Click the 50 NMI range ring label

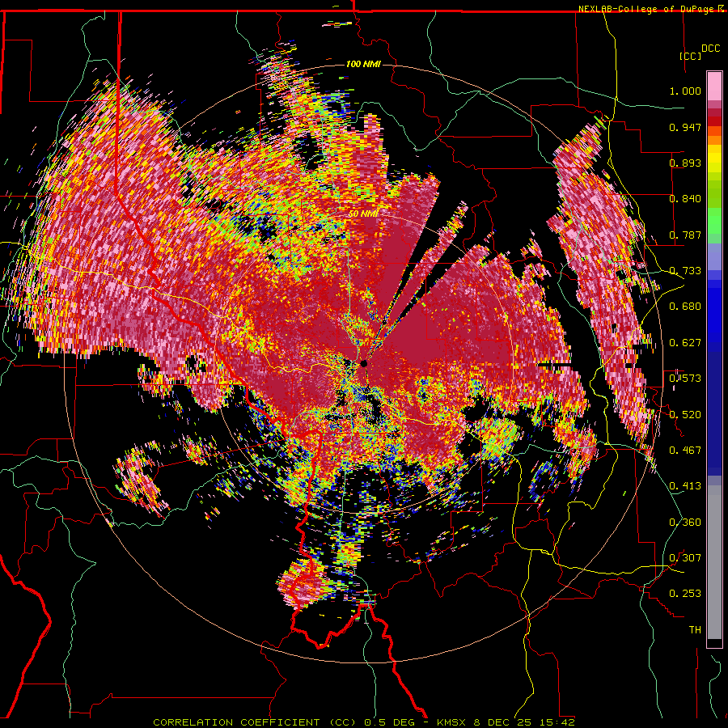(363, 214)
